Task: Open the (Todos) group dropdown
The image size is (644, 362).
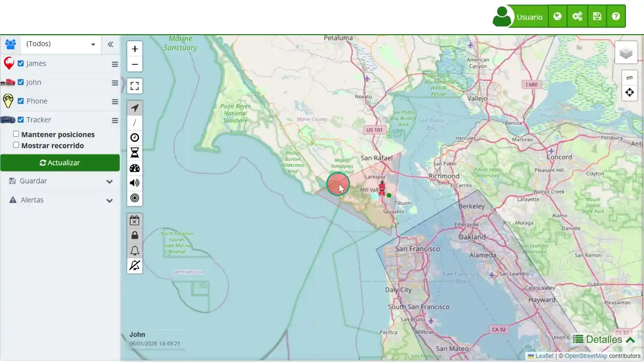Action: pyautogui.click(x=59, y=44)
